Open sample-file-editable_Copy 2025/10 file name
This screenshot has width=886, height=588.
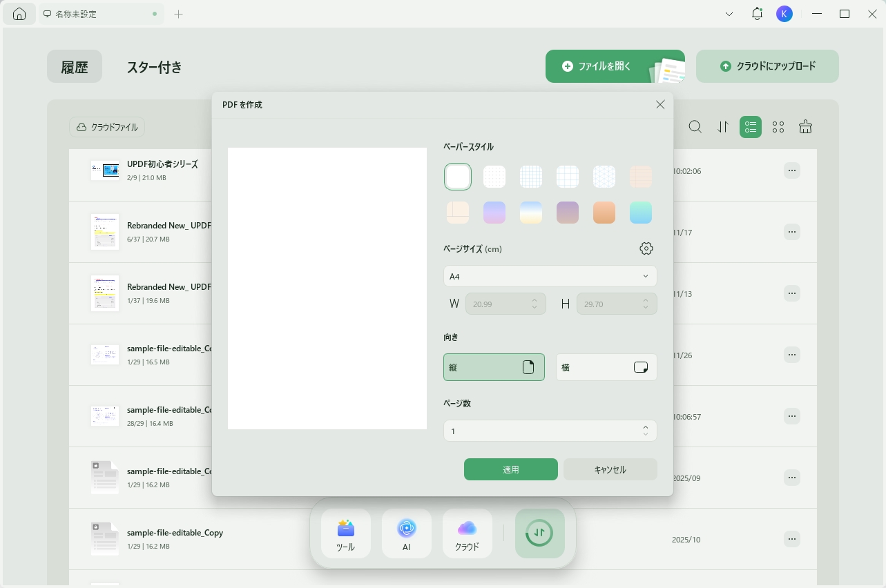coord(175,533)
